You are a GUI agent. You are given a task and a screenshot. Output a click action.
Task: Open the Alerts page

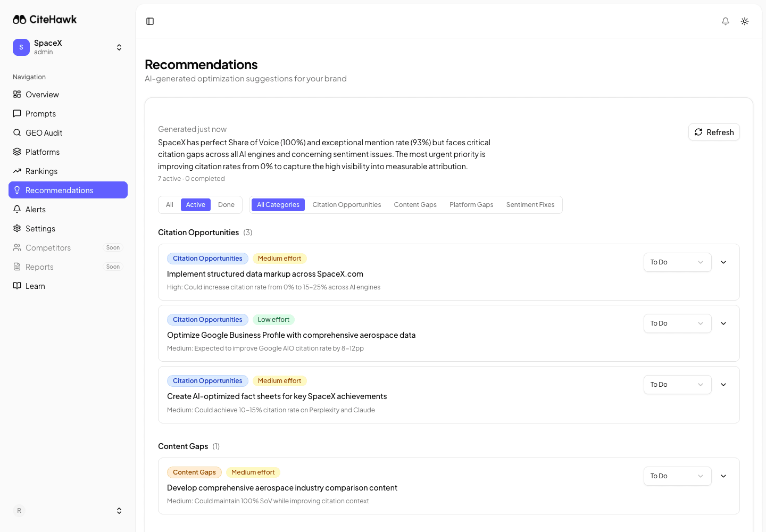(x=68, y=209)
